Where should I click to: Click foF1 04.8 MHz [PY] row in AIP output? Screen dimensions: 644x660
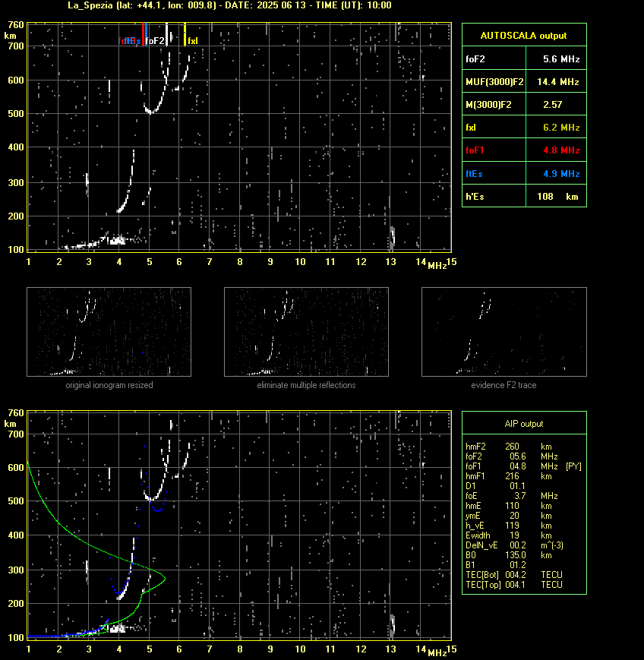(523, 466)
